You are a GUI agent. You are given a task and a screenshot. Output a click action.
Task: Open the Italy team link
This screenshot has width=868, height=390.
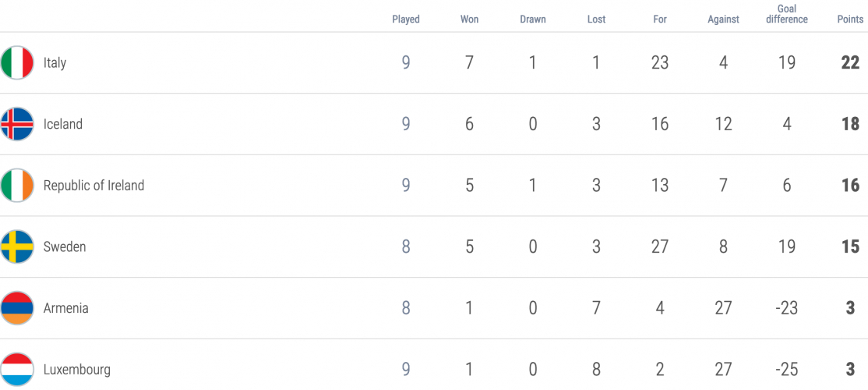point(55,62)
